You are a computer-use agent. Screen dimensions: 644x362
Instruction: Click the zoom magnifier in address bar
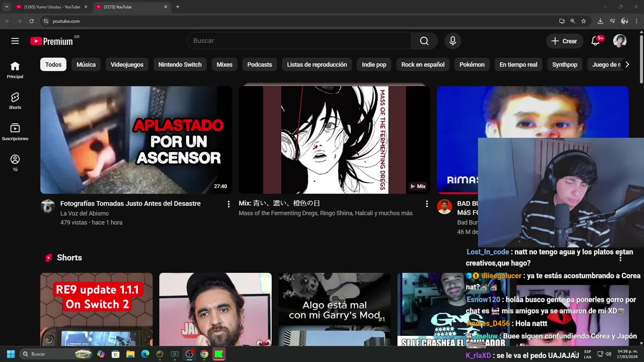(x=573, y=21)
